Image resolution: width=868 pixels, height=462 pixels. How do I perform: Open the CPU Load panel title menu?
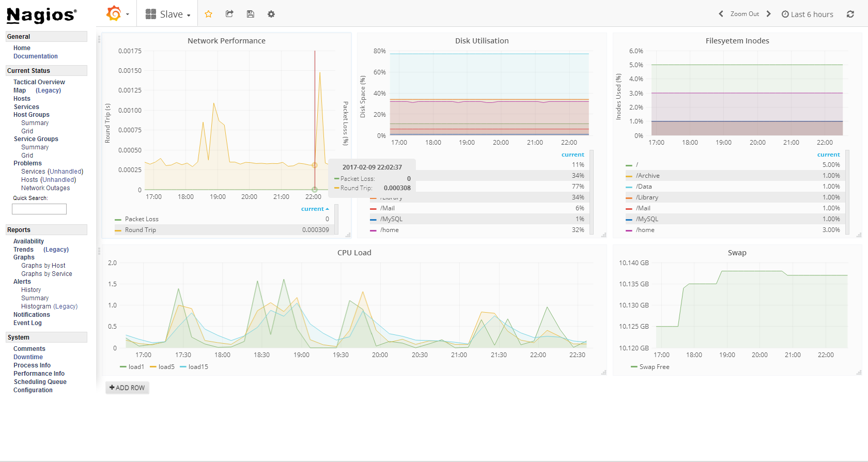(354, 253)
